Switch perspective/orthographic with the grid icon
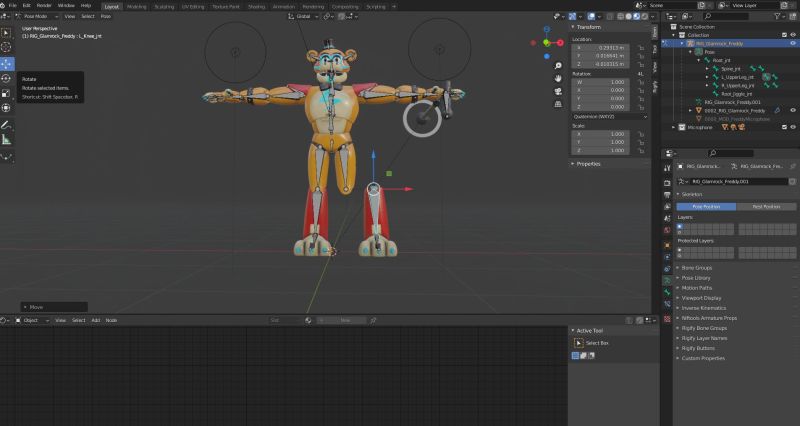 (558, 104)
